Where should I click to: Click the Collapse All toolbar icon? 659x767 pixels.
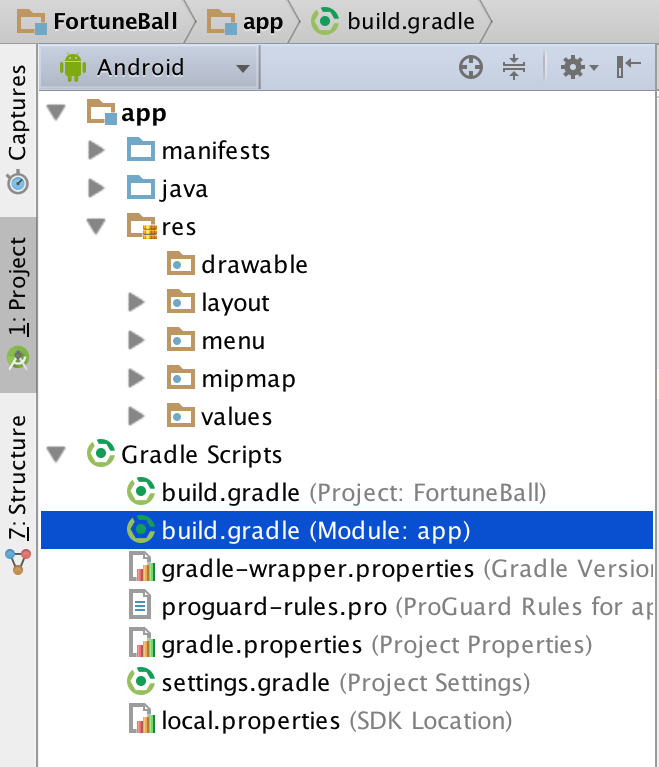pos(514,67)
